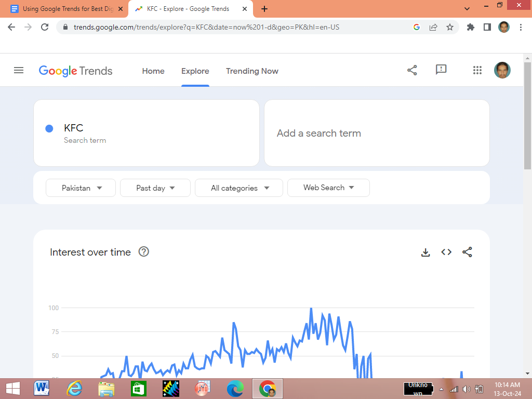Open Chrome three-dot menu
Viewport: 532px width, 399px height.
[x=521, y=27]
